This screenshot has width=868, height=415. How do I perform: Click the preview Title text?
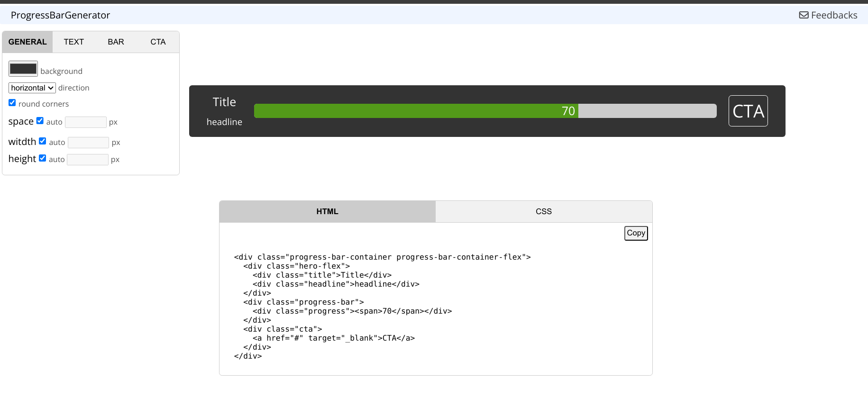224,102
